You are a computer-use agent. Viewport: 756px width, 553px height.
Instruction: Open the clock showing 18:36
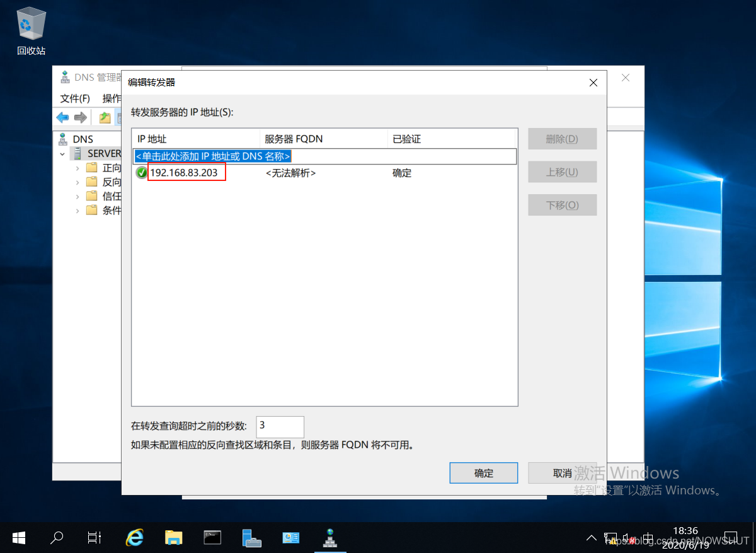tap(685, 538)
